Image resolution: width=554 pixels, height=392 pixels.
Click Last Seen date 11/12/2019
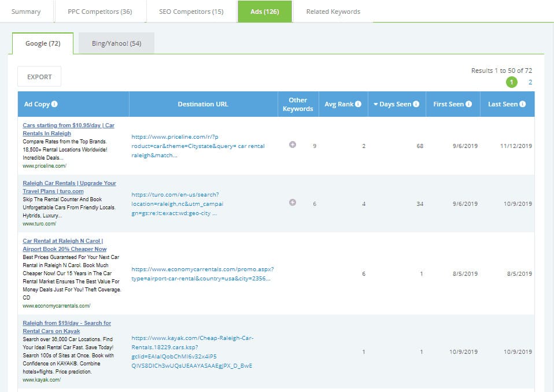click(516, 146)
